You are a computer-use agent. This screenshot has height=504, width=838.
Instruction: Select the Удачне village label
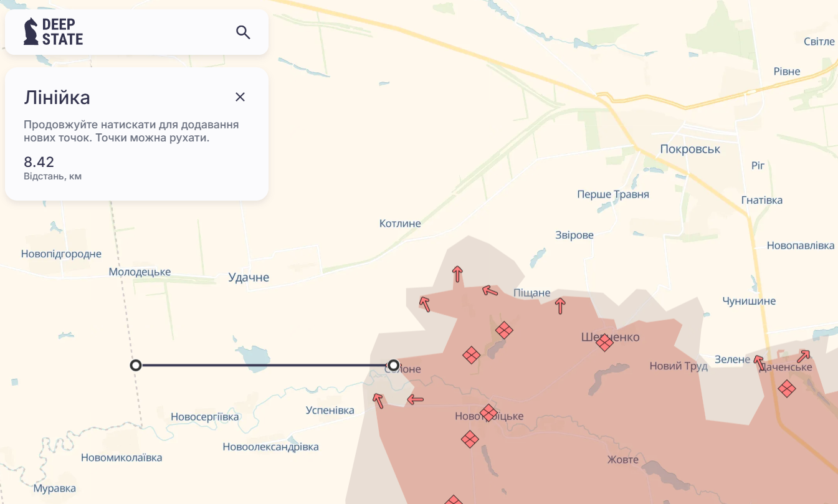click(249, 277)
